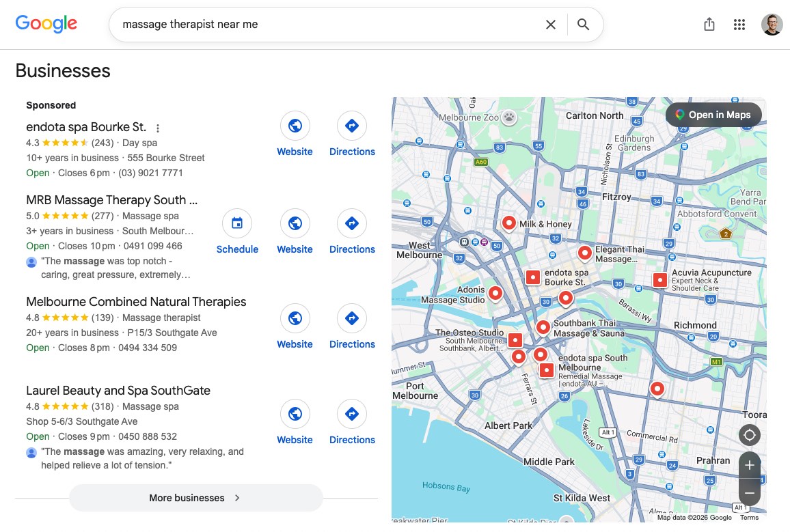Screen dimensions: 790x532
Task: Open website for Laurel Beauty and Spa SouthGate
Action: (x=295, y=423)
